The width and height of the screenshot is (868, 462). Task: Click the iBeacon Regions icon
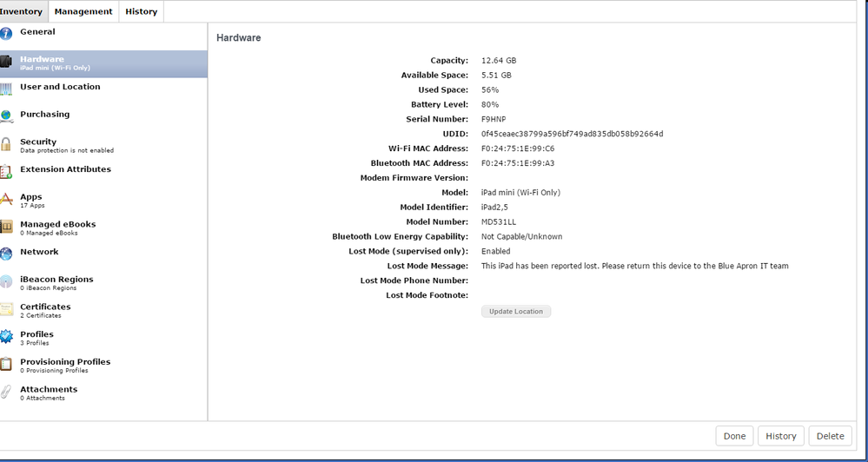[x=5, y=281]
